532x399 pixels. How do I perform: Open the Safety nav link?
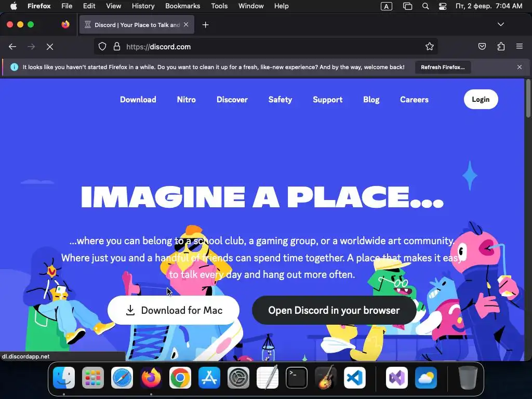[280, 99]
